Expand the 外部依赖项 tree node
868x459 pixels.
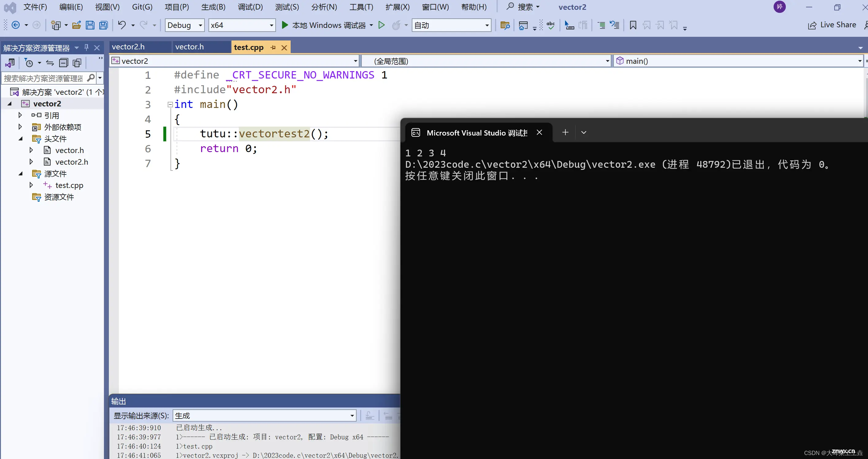click(20, 127)
